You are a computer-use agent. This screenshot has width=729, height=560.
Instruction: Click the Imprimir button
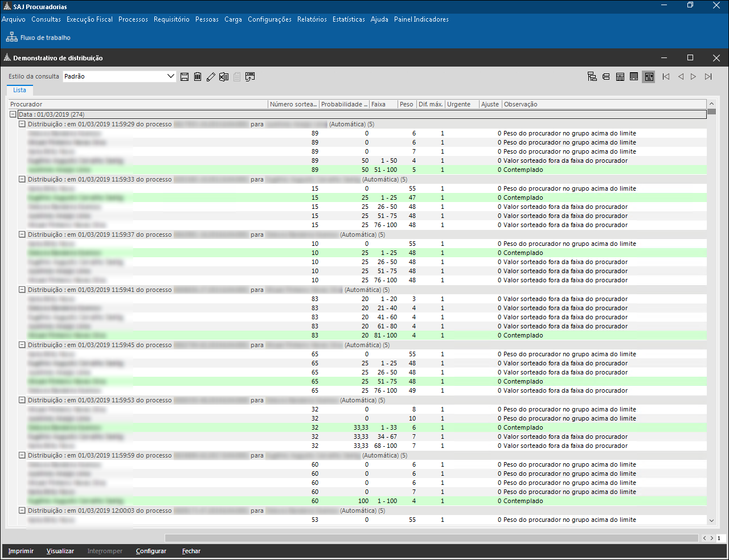[x=21, y=551]
